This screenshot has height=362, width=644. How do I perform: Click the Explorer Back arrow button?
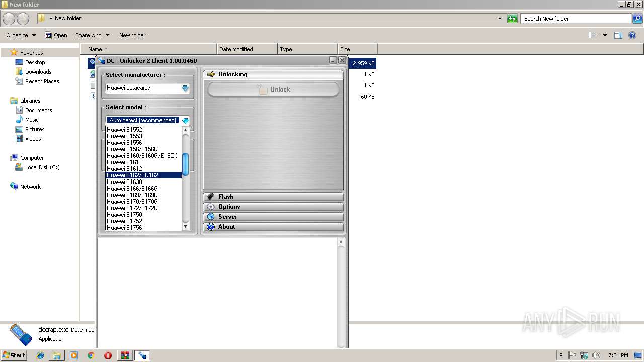tap(9, 19)
